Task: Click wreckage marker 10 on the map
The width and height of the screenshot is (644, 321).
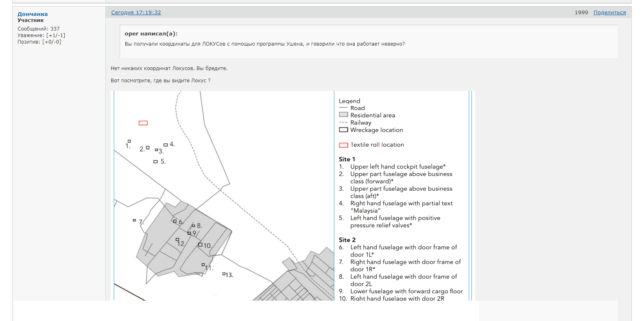Action: [200, 244]
